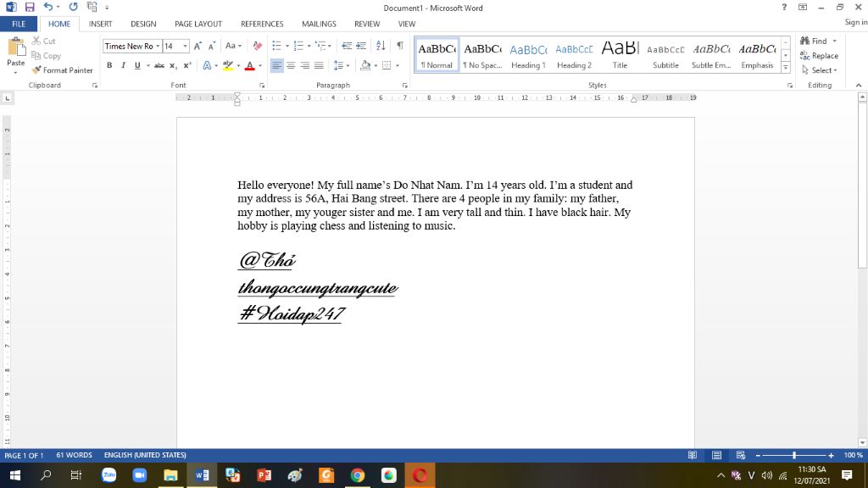Open Chrome from the taskbar

click(358, 475)
